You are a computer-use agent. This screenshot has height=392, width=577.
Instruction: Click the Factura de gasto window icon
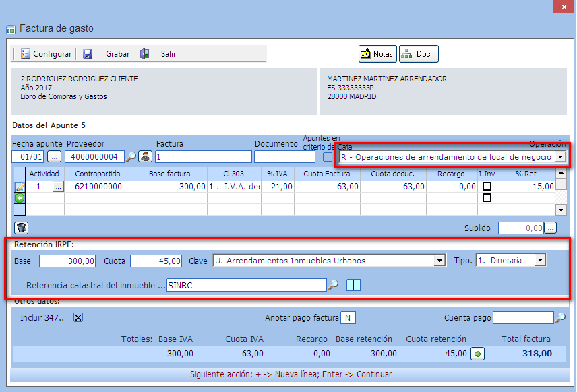[11, 29]
